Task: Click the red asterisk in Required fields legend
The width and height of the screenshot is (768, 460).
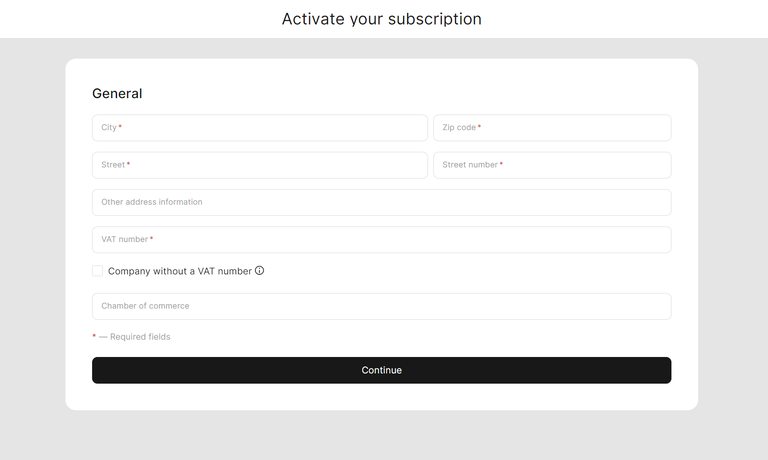Action: pos(94,336)
